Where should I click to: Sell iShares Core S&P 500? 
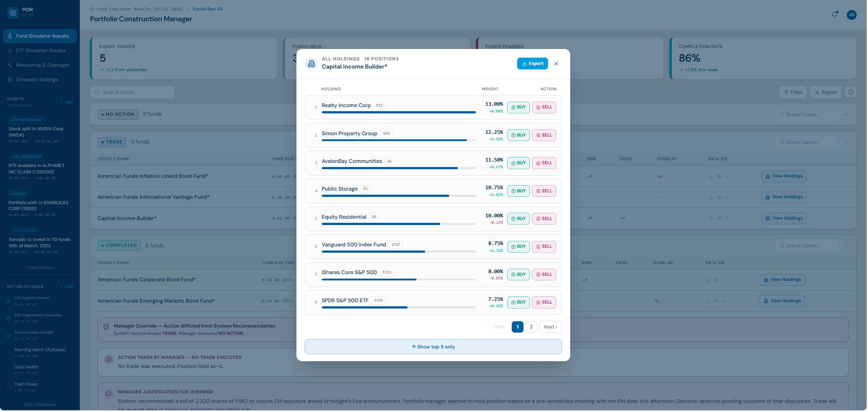544,275
